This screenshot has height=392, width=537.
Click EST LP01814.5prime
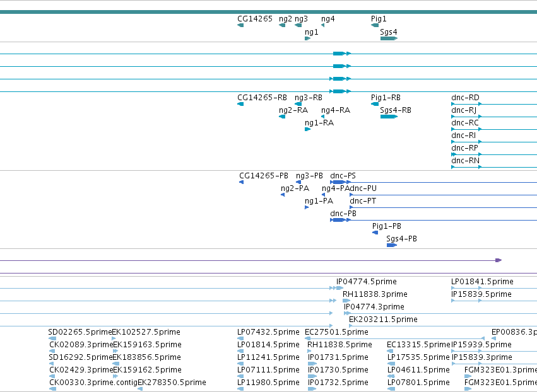point(240,351)
